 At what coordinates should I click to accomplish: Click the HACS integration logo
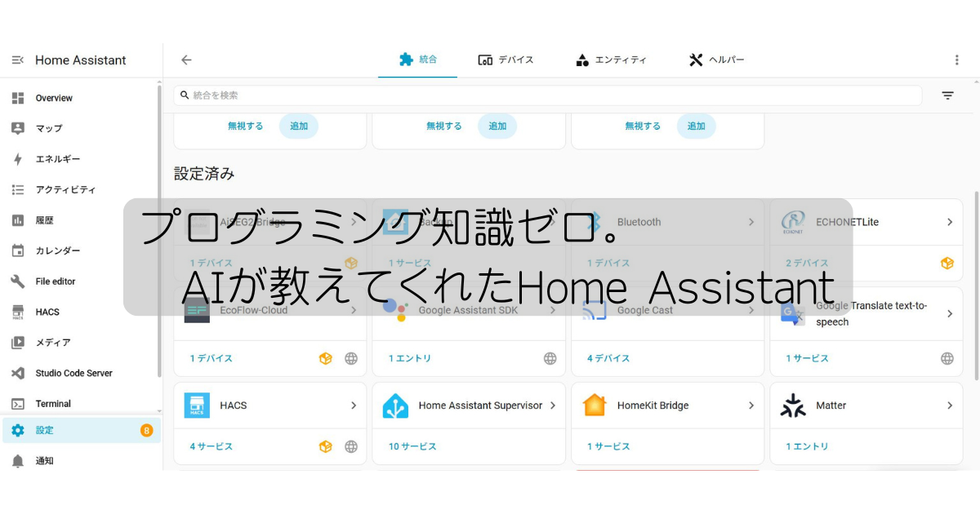[197, 405]
